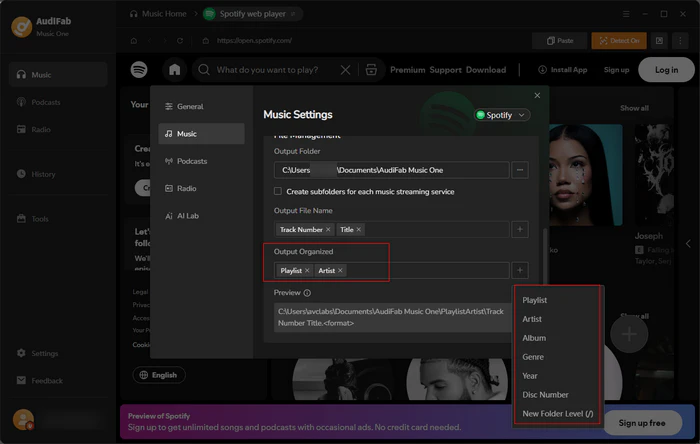The height and width of the screenshot is (444, 700).
Task: Remove the Artist tag from Output Organized
Action: tap(340, 270)
